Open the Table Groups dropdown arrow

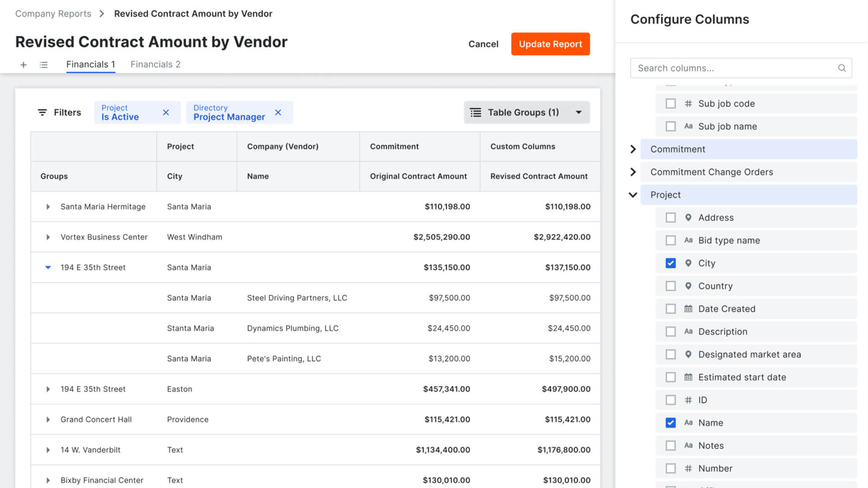[x=578, y=113]
